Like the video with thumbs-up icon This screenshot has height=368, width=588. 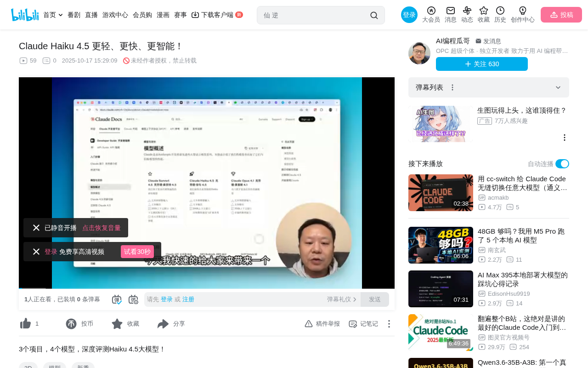26,324
